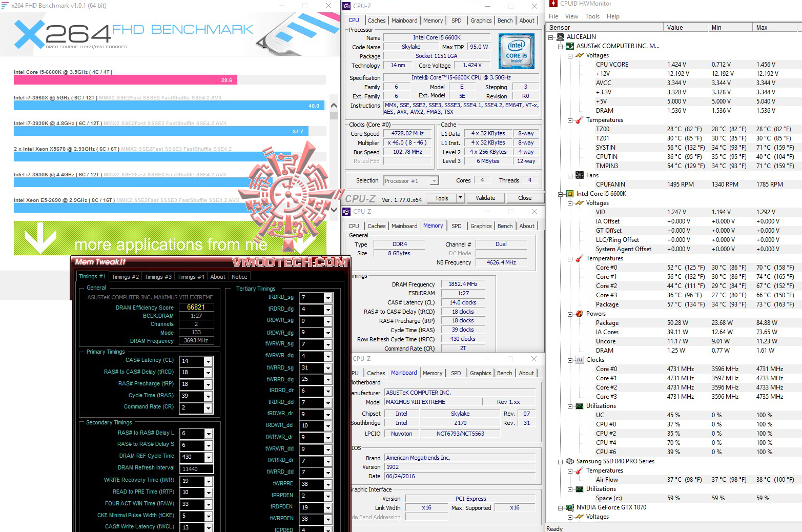Collapse the Clocks tree node
The image size is (802, 532).
[570, 360]
